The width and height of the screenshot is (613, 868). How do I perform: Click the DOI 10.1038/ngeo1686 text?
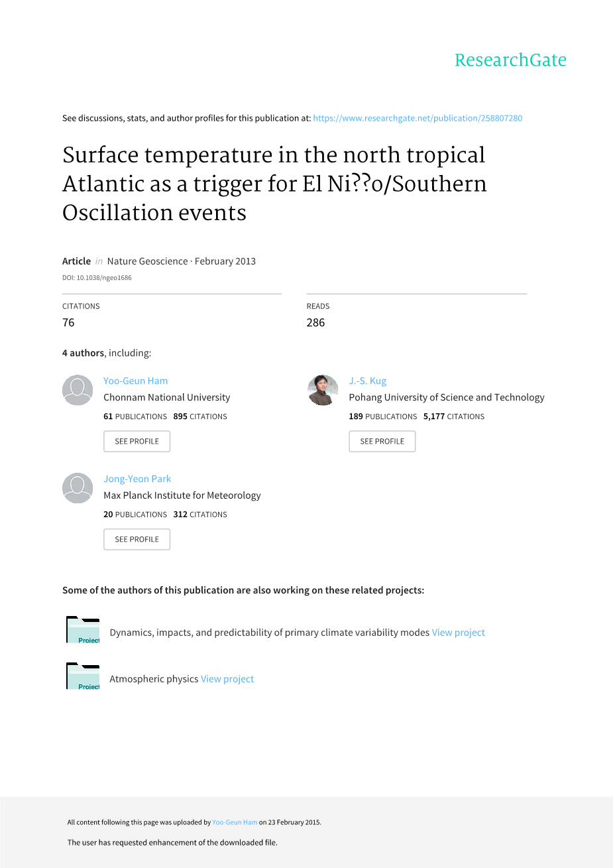(97, 278)
